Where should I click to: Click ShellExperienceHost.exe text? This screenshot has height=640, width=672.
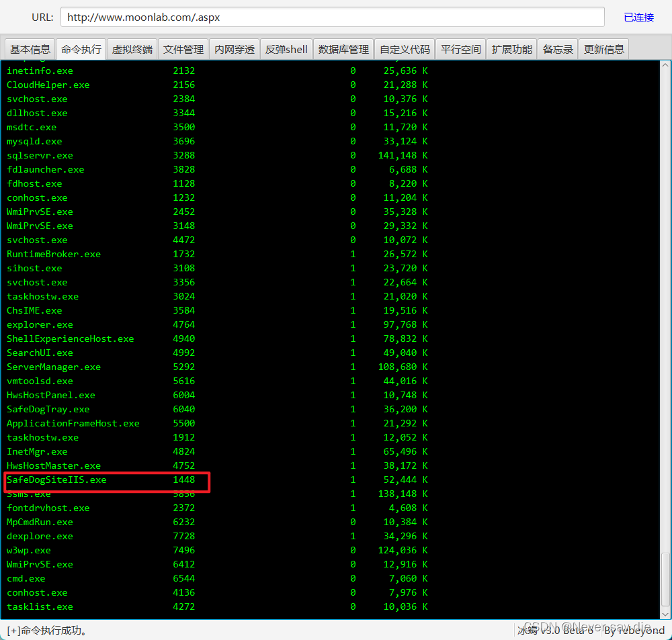pyautogui.click(x=71, y=339)
